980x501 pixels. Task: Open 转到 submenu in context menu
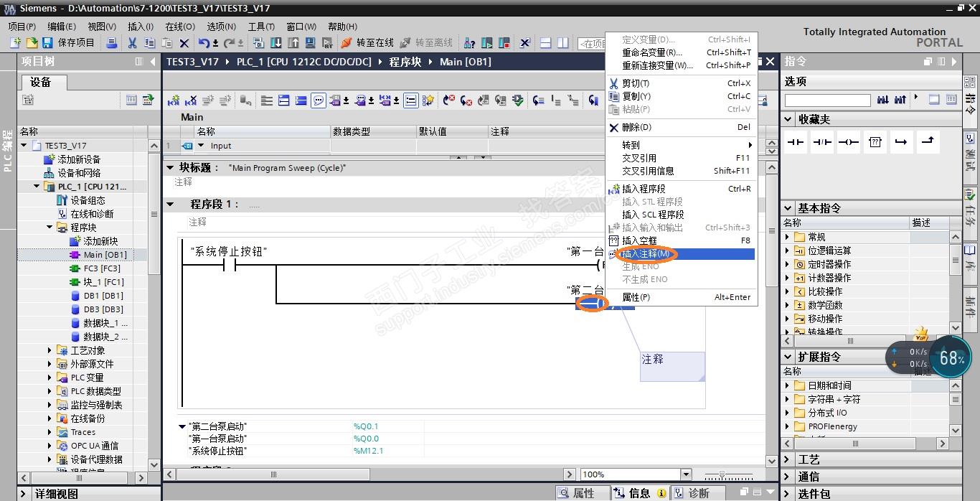click(681, 145)
